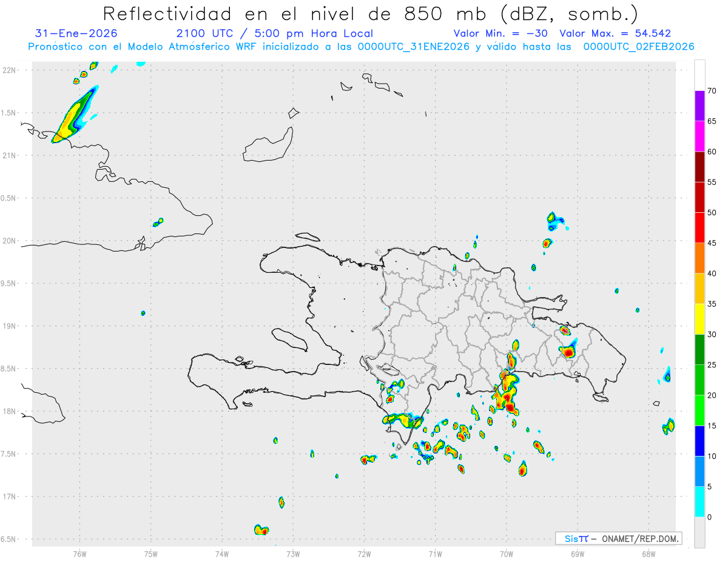
Task: Pick the dark green 25–30 dBZ colorbar segment
Action: tap(699, 350)
